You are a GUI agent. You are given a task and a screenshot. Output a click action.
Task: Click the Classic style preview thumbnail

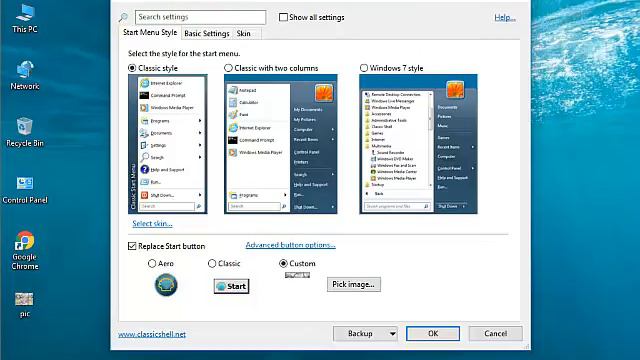tap(168, 144)
